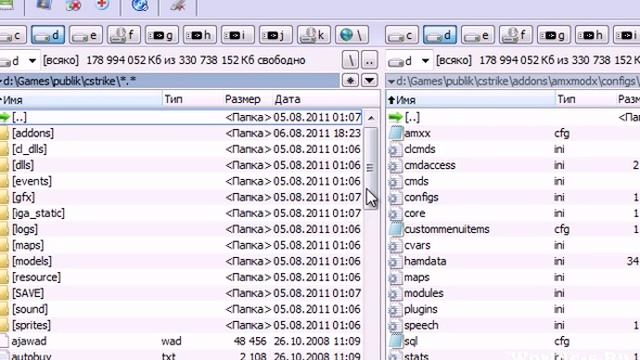Select drive g in right panel
This screenshot has height=360, width=640.
(x=553, y=35)
